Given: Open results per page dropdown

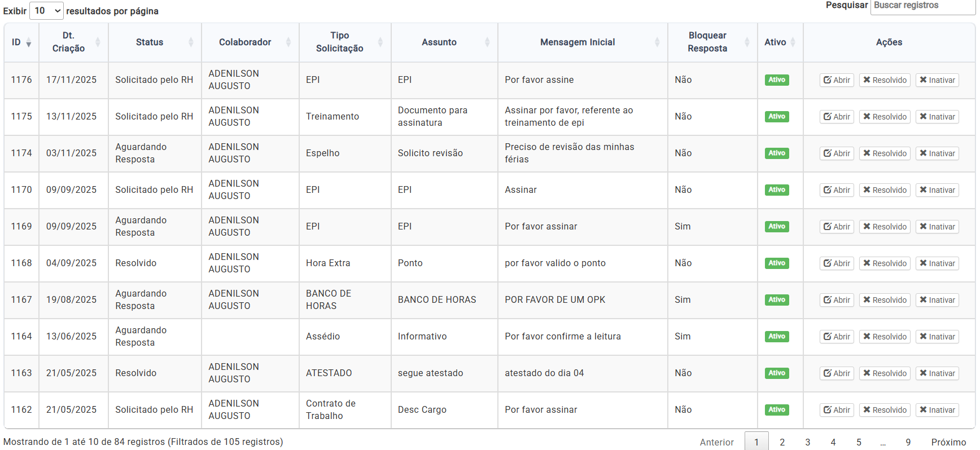Looking at the screenshot, I should coord(46,11).
